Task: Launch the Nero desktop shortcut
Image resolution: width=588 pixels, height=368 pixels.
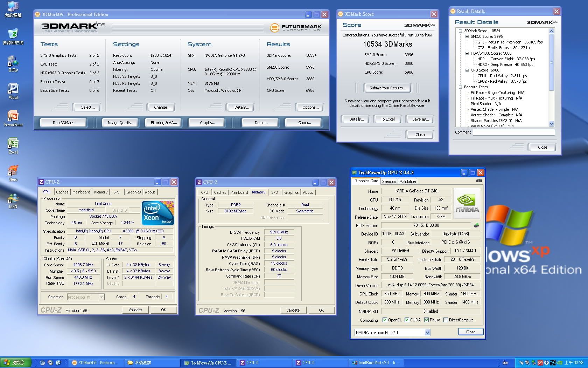Action: tap(13, 173)
